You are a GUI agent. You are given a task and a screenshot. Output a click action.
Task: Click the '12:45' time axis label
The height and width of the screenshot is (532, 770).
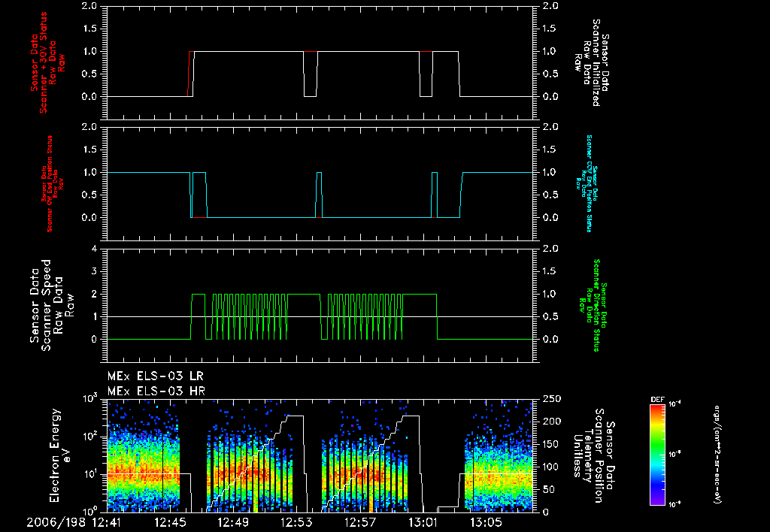tap(171, 522)
